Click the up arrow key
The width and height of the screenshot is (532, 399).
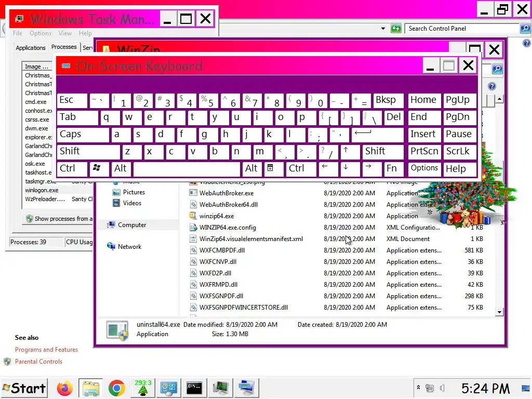pos(350,152)
